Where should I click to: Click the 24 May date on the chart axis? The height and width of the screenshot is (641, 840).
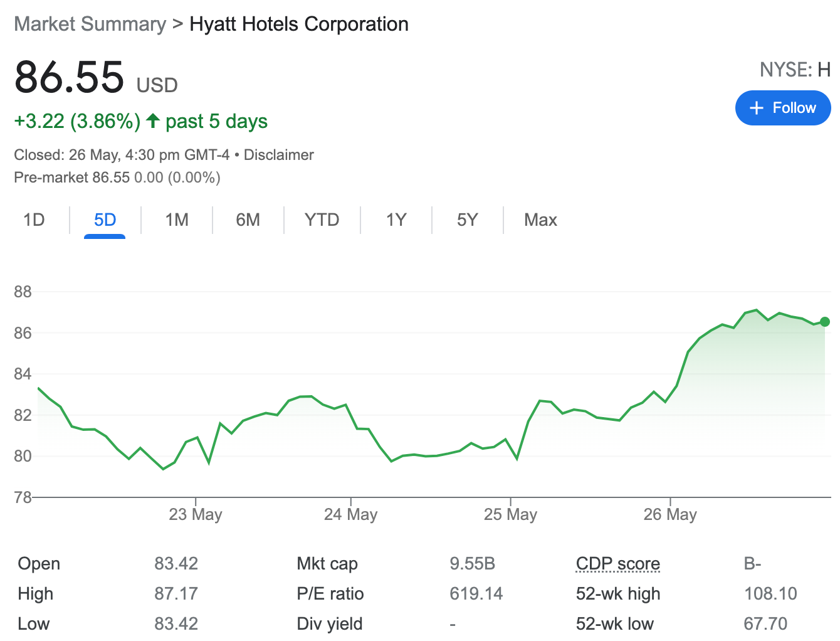350,514
